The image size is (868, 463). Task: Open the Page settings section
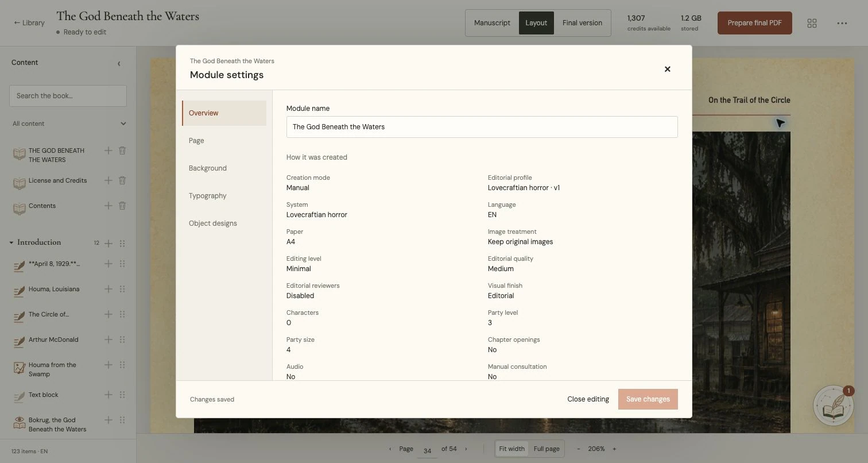224,141
